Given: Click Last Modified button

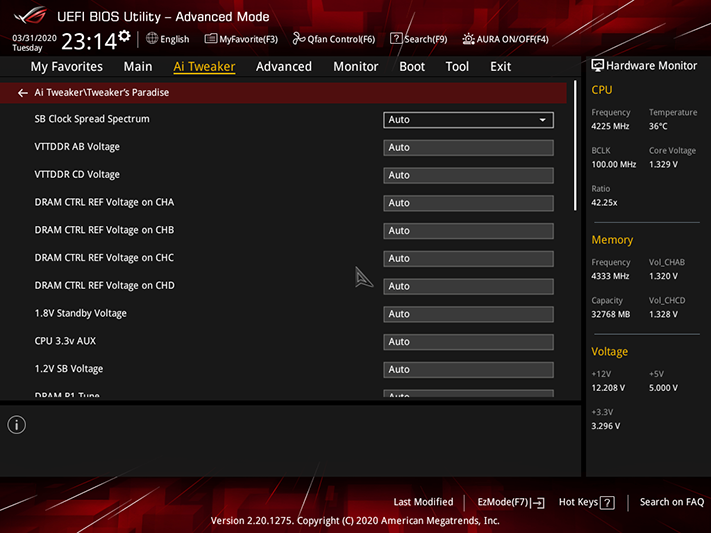Looking at the screenshot, I should (x=423, y=502).
